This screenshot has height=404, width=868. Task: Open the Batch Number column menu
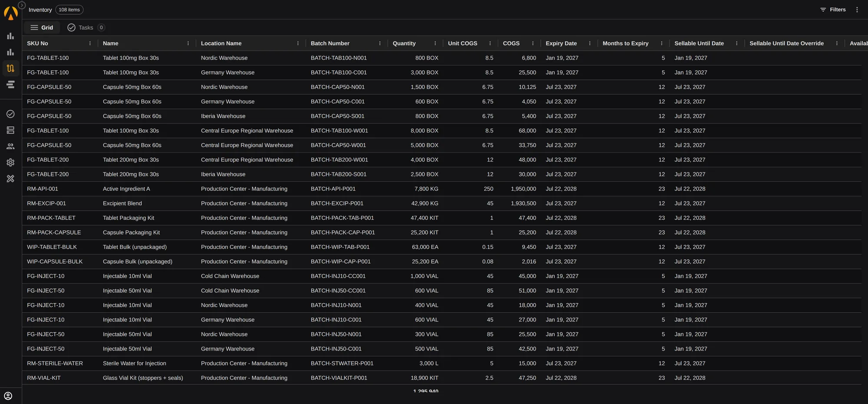tap(380, 43)
